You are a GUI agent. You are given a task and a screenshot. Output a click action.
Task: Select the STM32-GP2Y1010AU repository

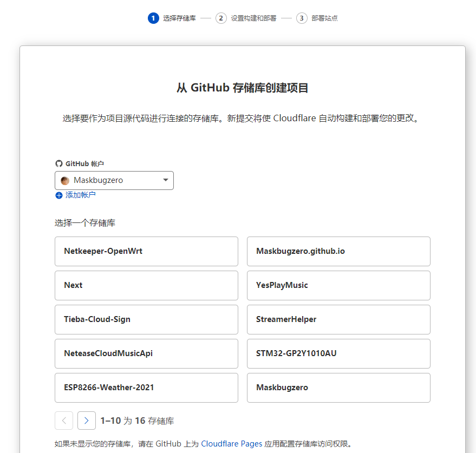tap(338, 353)
